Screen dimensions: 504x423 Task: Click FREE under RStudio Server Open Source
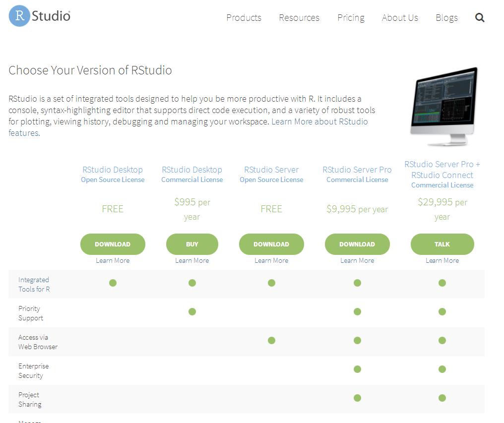271,209
